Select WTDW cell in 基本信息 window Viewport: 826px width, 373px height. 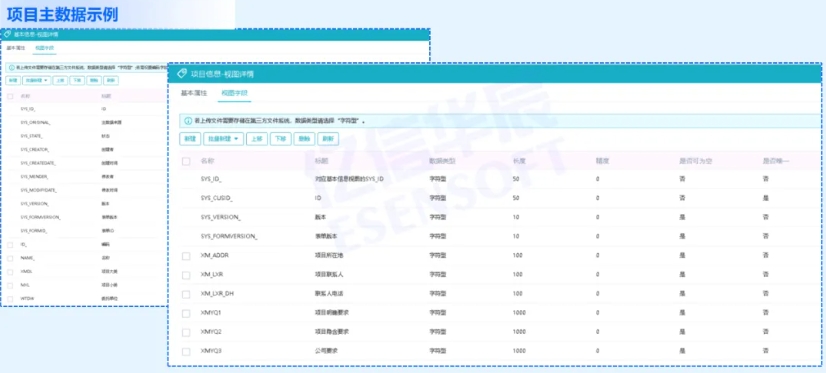tap(27, 299)
